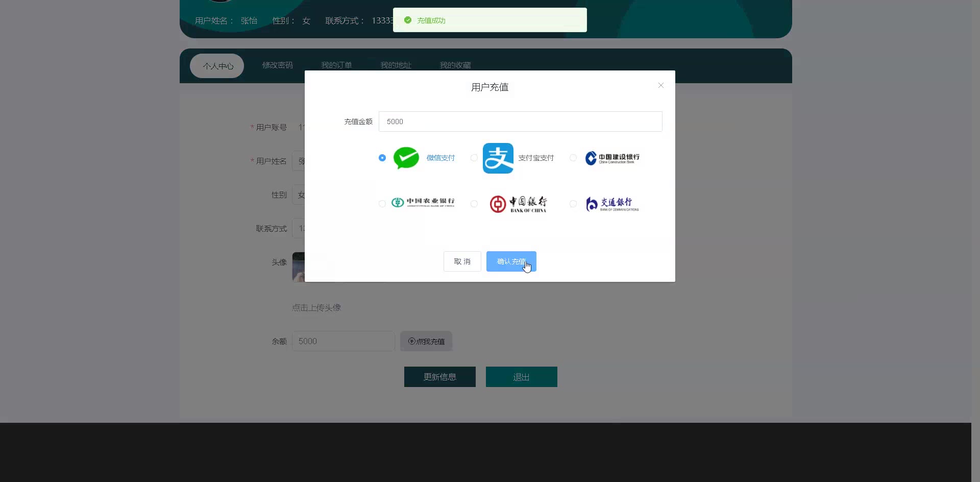Click the Agricultural Bank of China logo
980x482 pixels.
(423, 203)
